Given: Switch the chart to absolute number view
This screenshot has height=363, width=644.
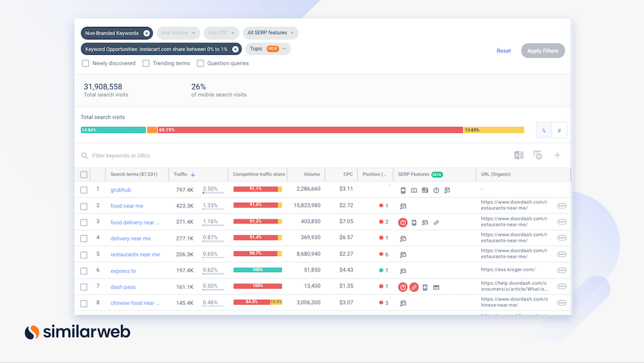Looking at the screenshot, I should tap(559, 130).
